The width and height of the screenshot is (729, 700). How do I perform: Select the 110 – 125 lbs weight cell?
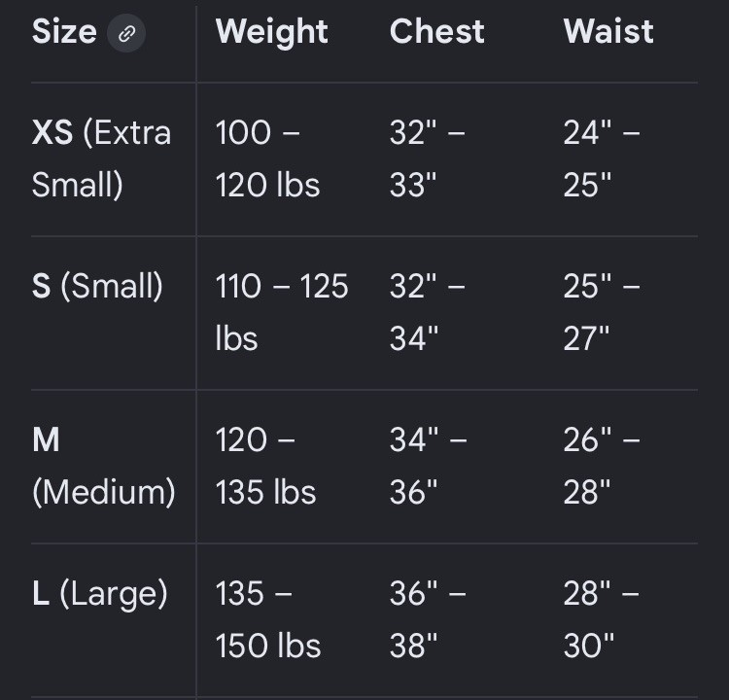(x=282, y=312)
